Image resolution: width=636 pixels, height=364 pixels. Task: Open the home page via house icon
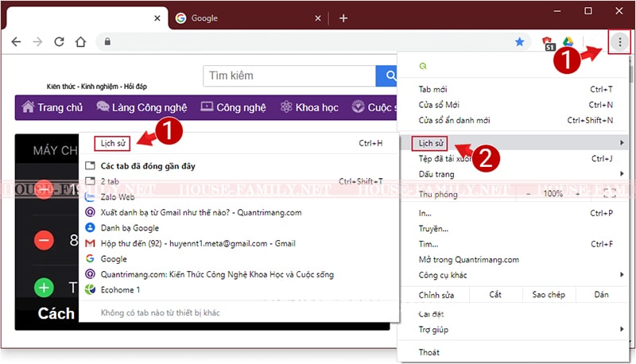[x=81, y=41]
